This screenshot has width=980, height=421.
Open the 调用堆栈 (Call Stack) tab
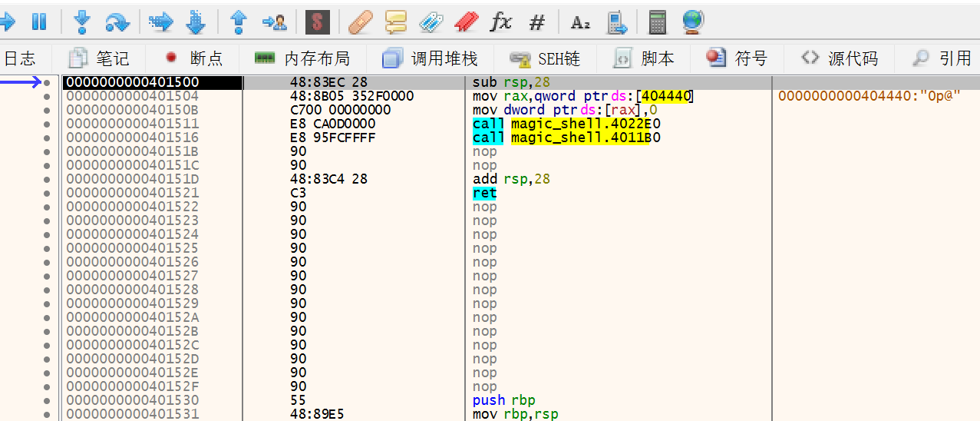[430, 58]
